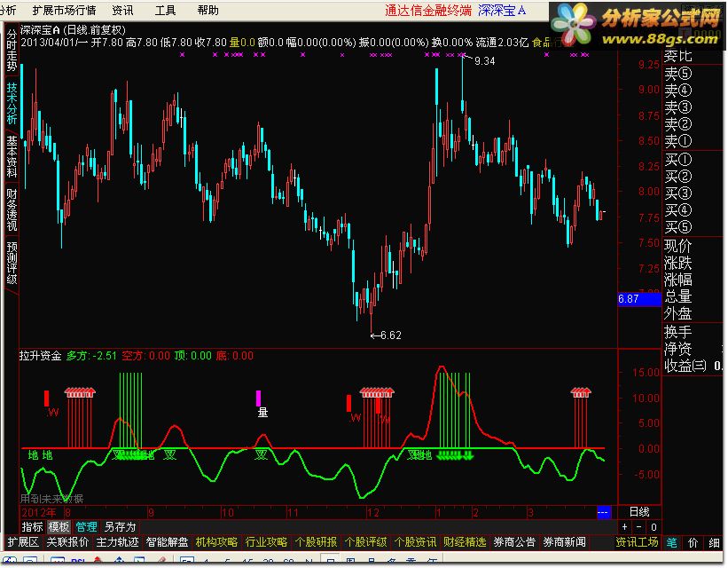Click the 多方: -2.51 indicator value

click(91, 356)
